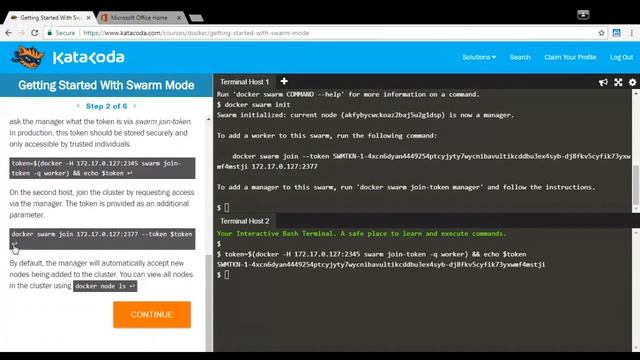
Task: Click the green Interactive Bash Terminal message
Action: [x=361, y=233]
